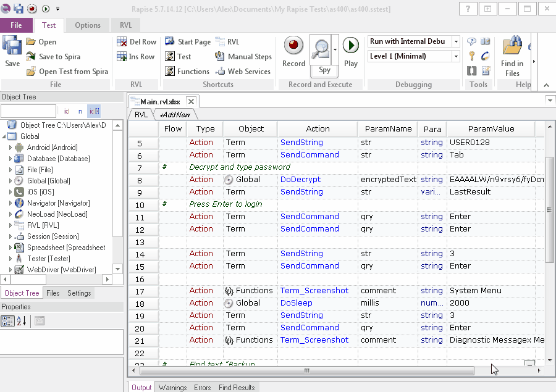Expand the Android tree node

11,148
